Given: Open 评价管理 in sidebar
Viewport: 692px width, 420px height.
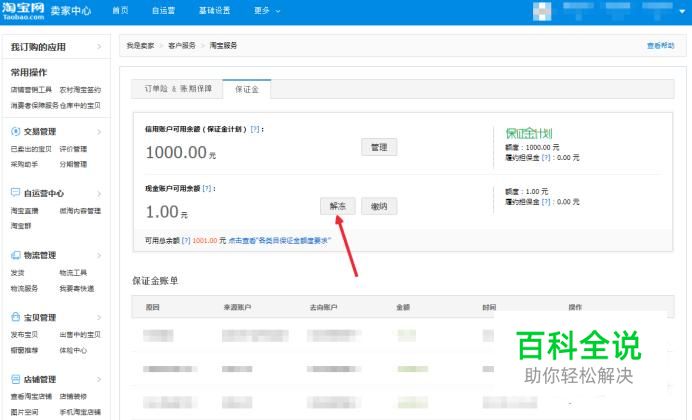Looking at the screenshot, I should (x=73, y=149).
